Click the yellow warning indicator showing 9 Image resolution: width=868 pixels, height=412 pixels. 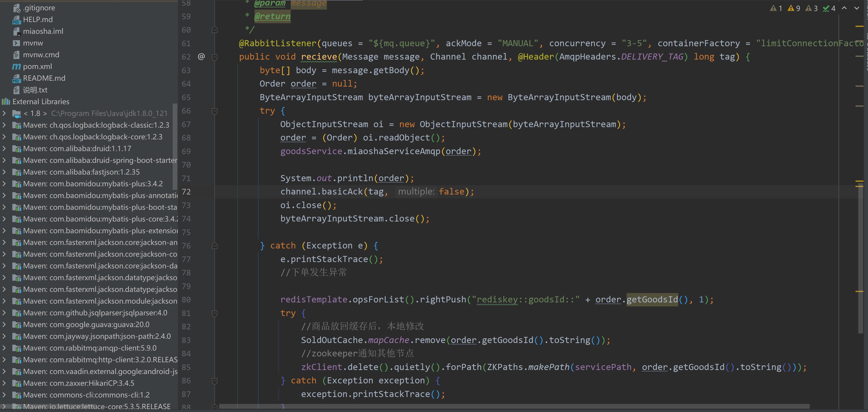click(x=794, y=8)
